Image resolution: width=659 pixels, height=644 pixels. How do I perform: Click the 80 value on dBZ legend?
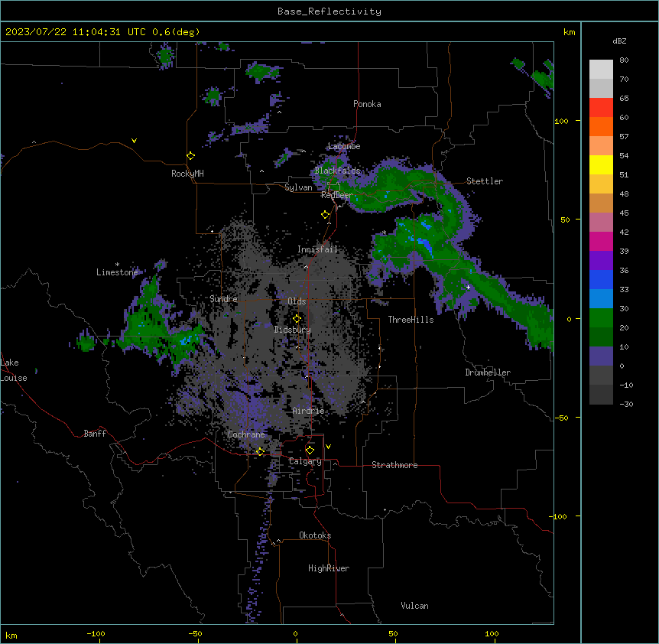[624, 60]
